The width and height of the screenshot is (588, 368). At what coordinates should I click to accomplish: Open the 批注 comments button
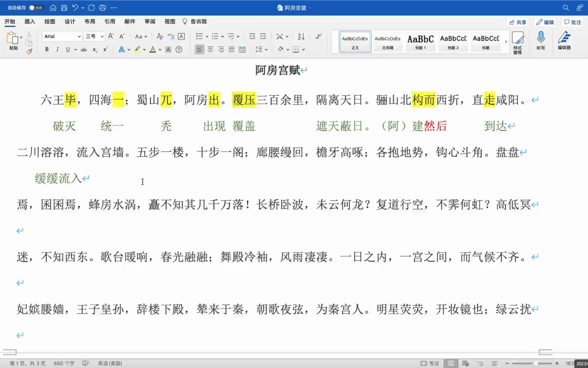[x=572, y=22]
